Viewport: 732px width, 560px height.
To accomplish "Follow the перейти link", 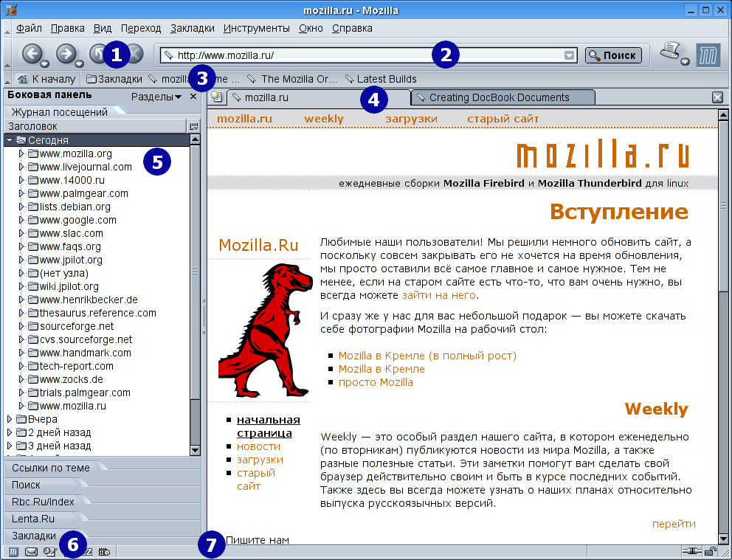I will pos(674,524).
